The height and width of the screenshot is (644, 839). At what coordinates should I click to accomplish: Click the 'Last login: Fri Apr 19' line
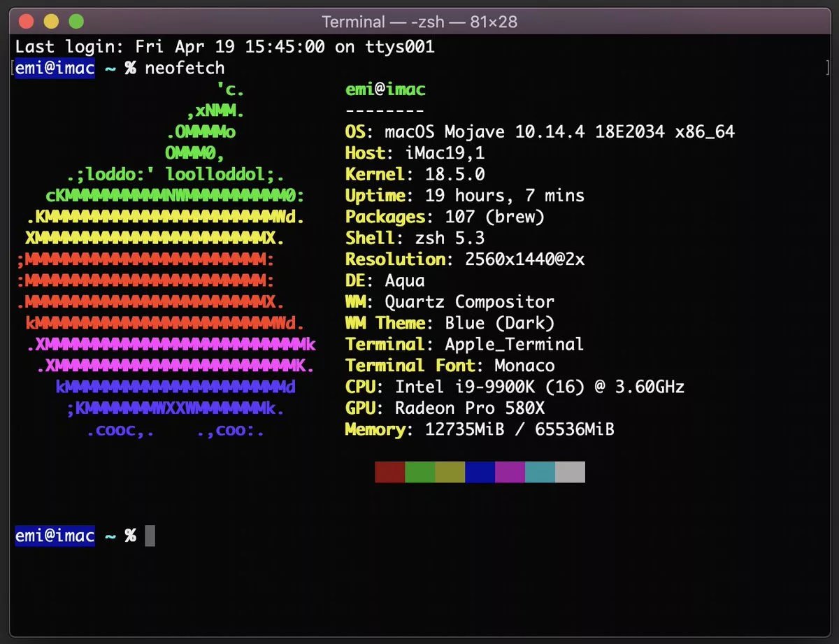tap(225, 47)
